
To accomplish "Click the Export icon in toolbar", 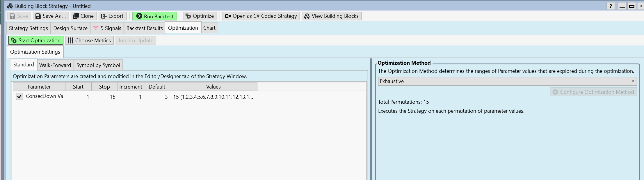I will pyautogui.click(x=104, y=16).
